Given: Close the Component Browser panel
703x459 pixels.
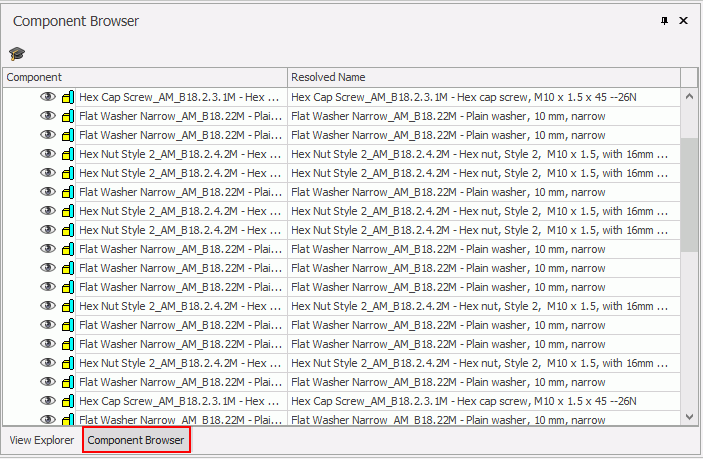Looking at the screenshot, I should point(683,21).
